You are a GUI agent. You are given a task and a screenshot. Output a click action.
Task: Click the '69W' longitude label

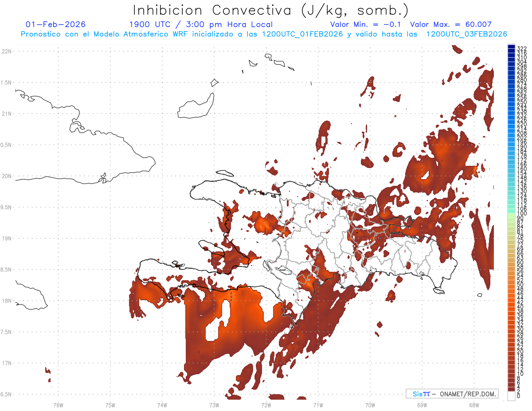pyautogui.click(x=422, y=405)
